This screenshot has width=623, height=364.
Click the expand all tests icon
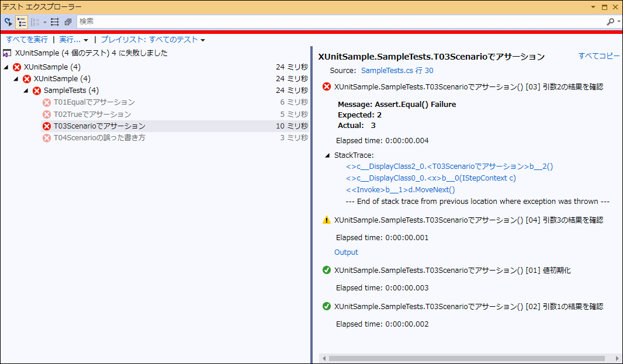click(54, 22)
